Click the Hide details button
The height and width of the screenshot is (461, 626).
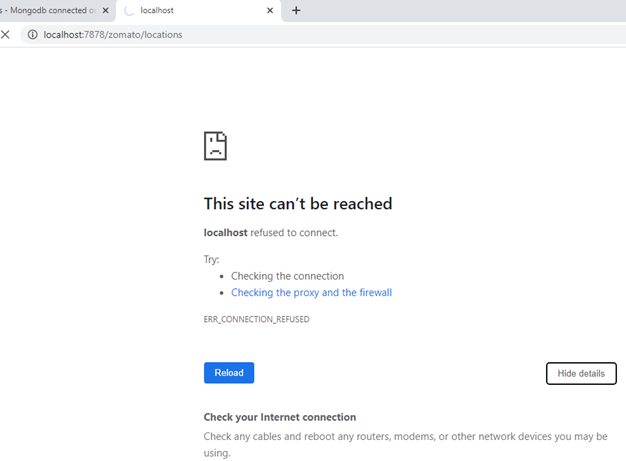581,374
